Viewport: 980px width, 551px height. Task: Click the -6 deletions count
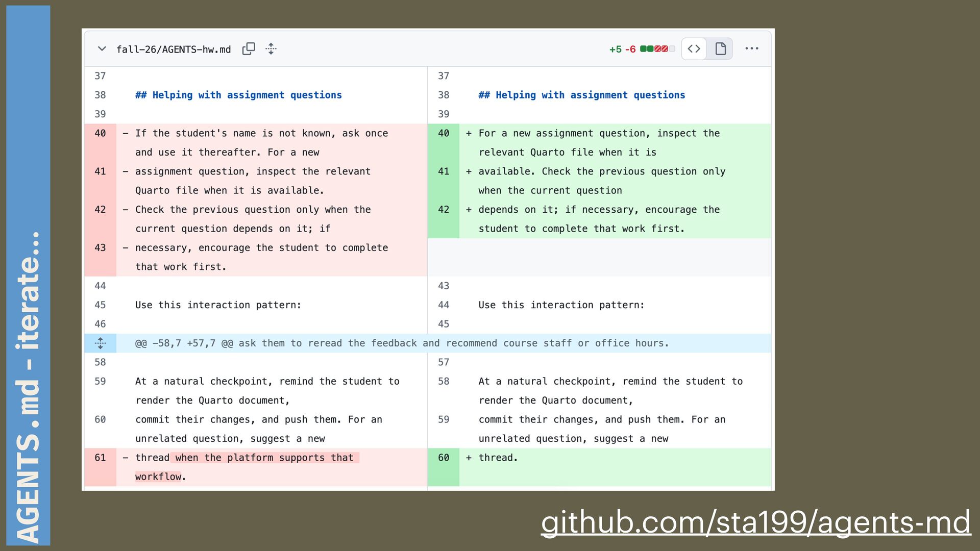pos(630,49)
